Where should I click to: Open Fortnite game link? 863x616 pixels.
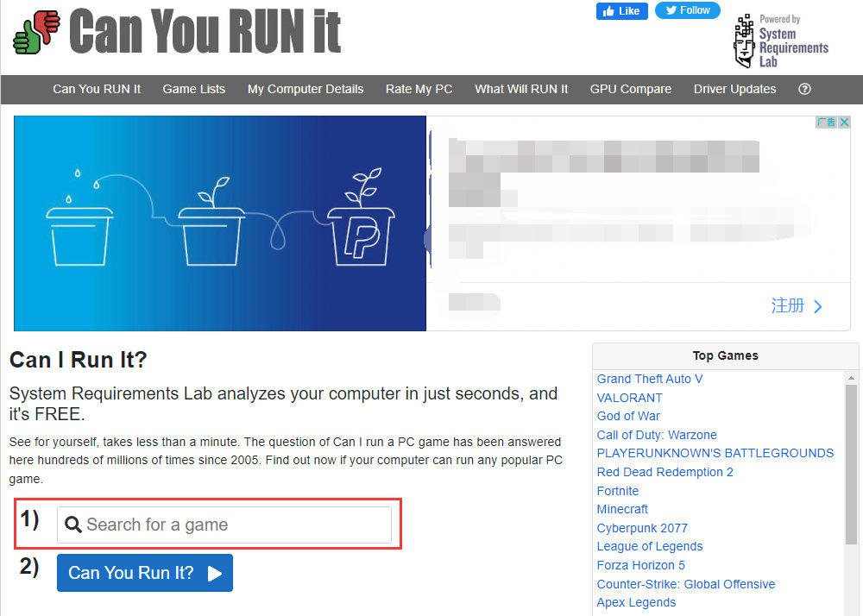pos(618,491)
